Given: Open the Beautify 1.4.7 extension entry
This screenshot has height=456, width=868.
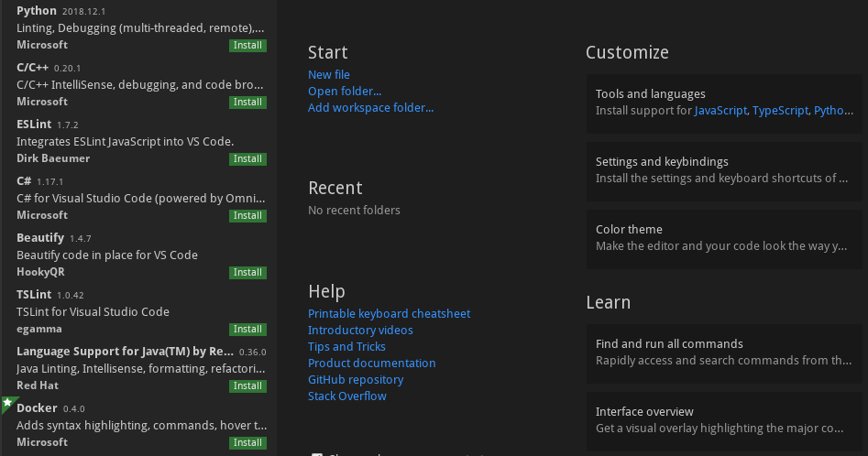Looking at the screenshot, I should tap(138, 255).
